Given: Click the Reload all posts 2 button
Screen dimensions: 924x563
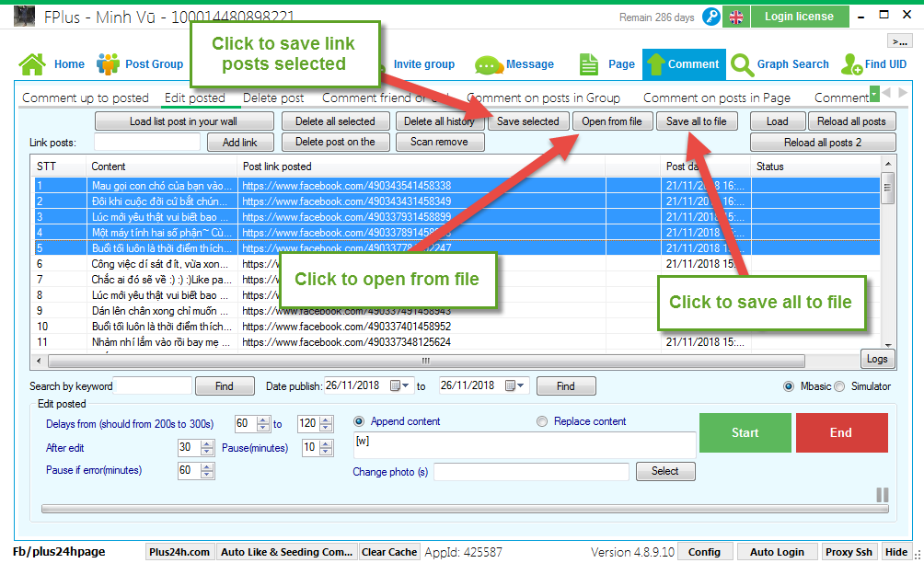Looking at the screenshot, I should click(x=823, y=143).
